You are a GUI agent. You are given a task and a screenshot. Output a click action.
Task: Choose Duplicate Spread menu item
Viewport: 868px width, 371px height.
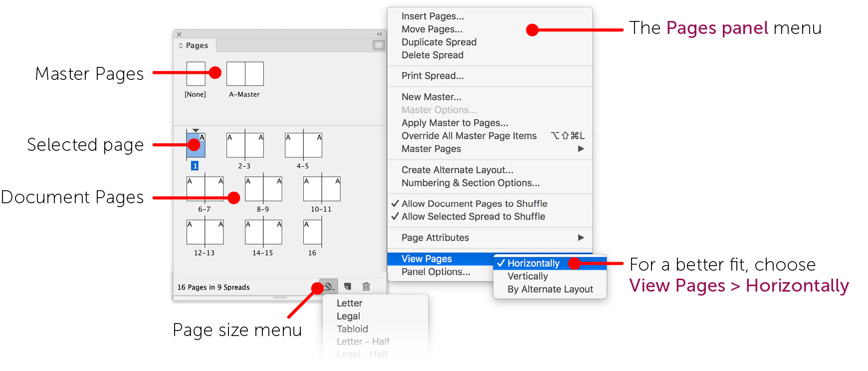489,42
